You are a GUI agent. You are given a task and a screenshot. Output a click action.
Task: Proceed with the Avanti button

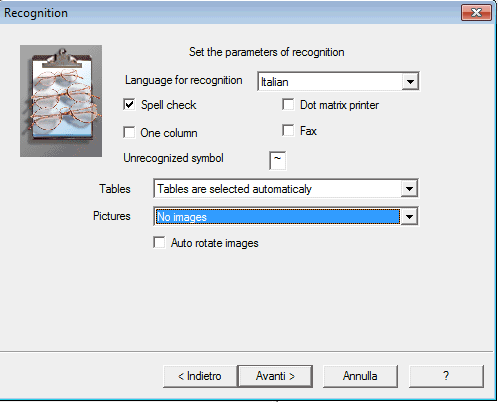click(x=275, y=376)
